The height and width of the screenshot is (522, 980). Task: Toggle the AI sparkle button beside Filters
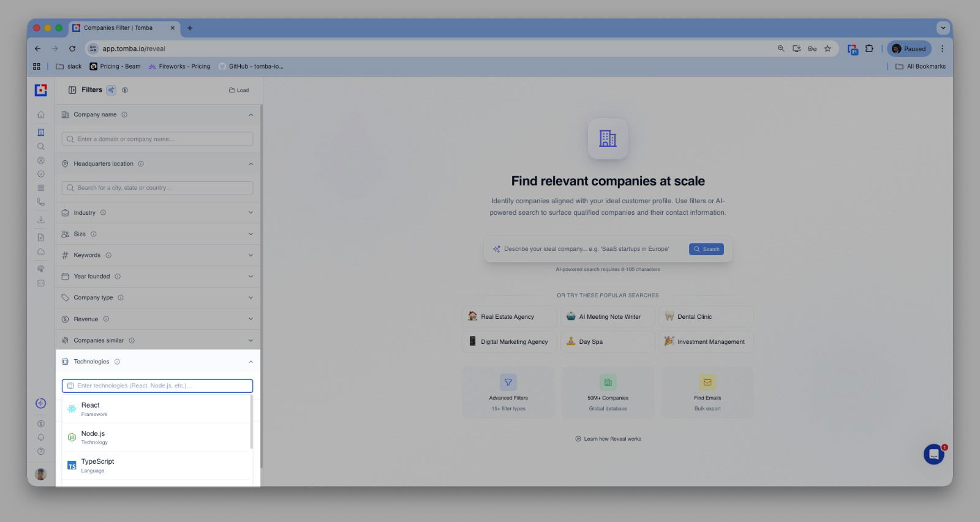[111, 90]
